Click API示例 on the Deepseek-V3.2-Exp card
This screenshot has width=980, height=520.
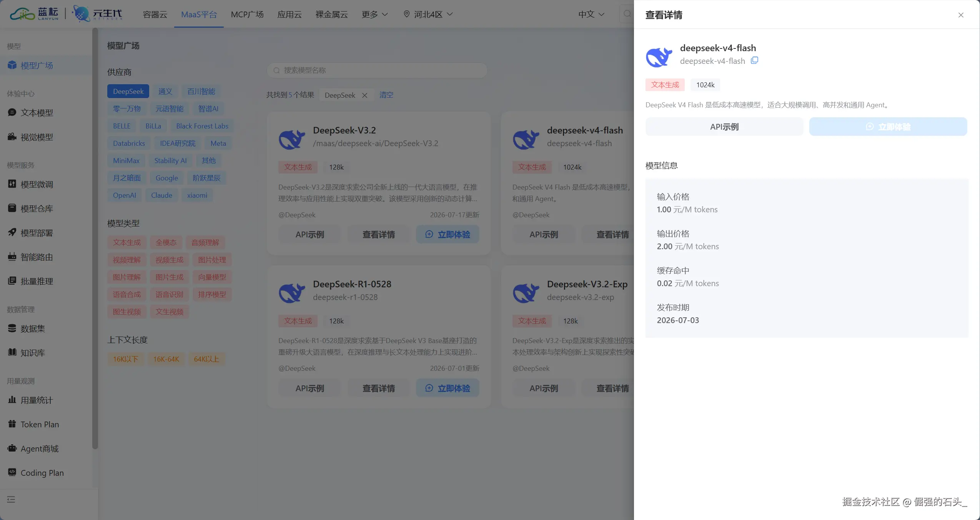544,388
